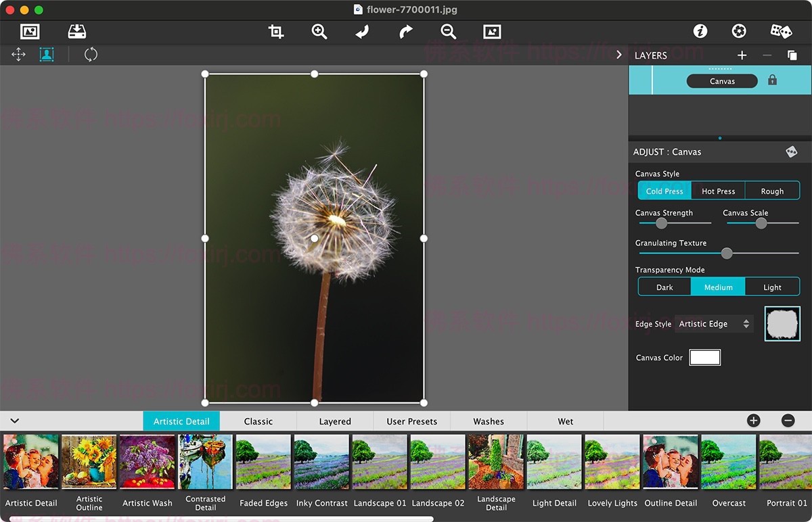This screenshot has height=522, width=812.
Task: Collapse the presets panel with the chevron
Action: coord(15,421)
